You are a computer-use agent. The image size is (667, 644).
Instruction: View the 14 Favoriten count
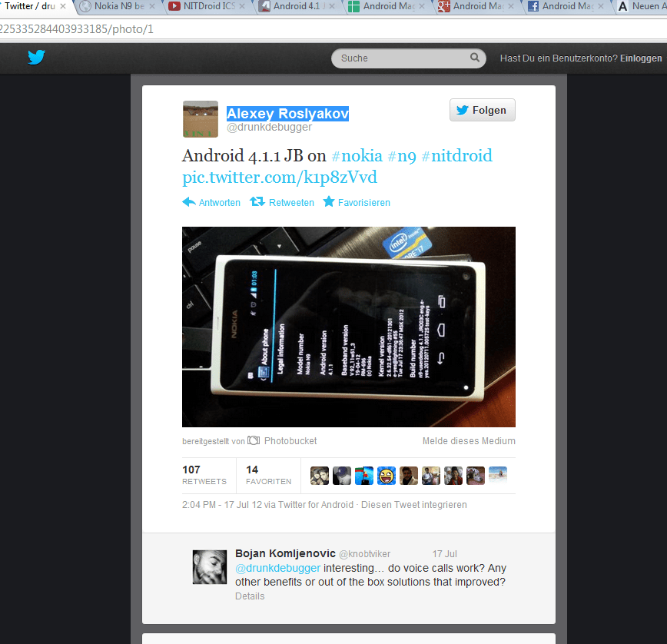click(x=268, y=475)
